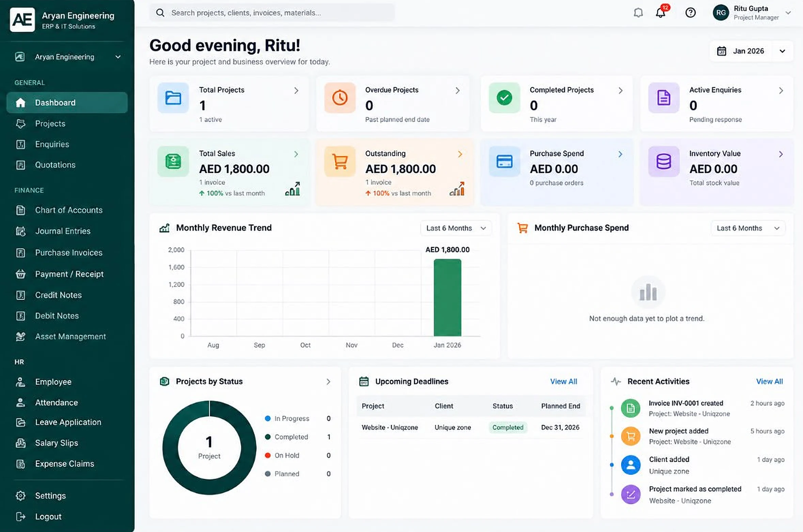The width and height of the screenshot is (803, 532).
Task: Open Total Projects card arrow
Action: pyautogui.click(x=296, y=91)
